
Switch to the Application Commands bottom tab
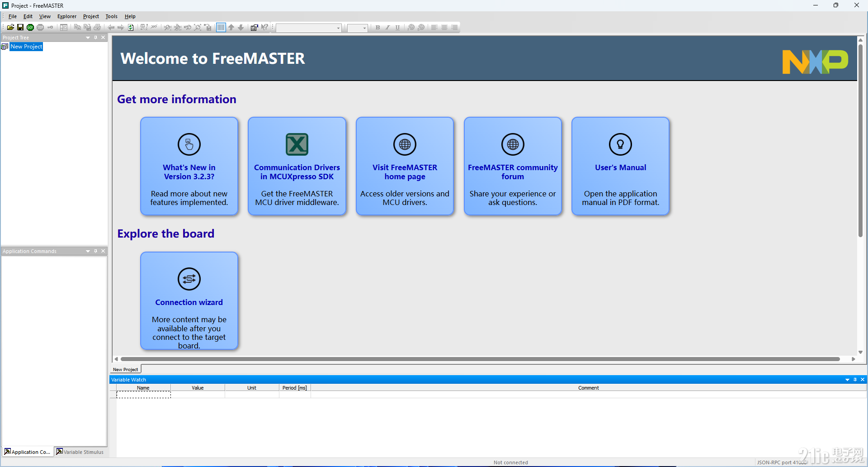coord(28,452)
